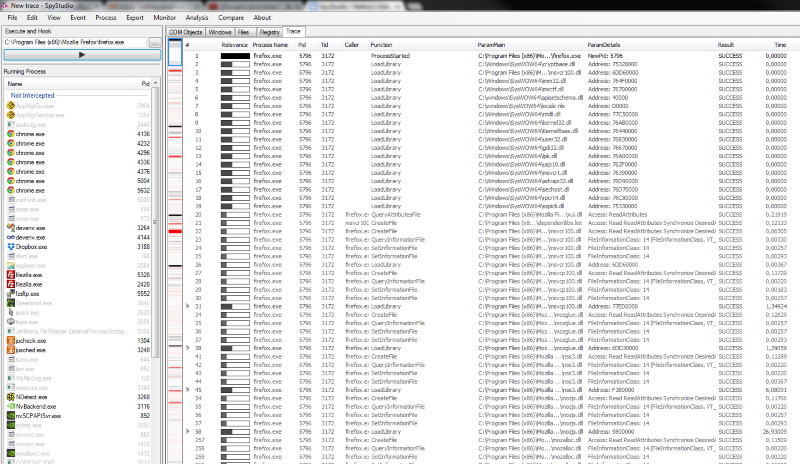Viewport: 800px width, 464px height.
Task: Select the AppMgrGui.exe process icon
Action: (x=11, y=106)
